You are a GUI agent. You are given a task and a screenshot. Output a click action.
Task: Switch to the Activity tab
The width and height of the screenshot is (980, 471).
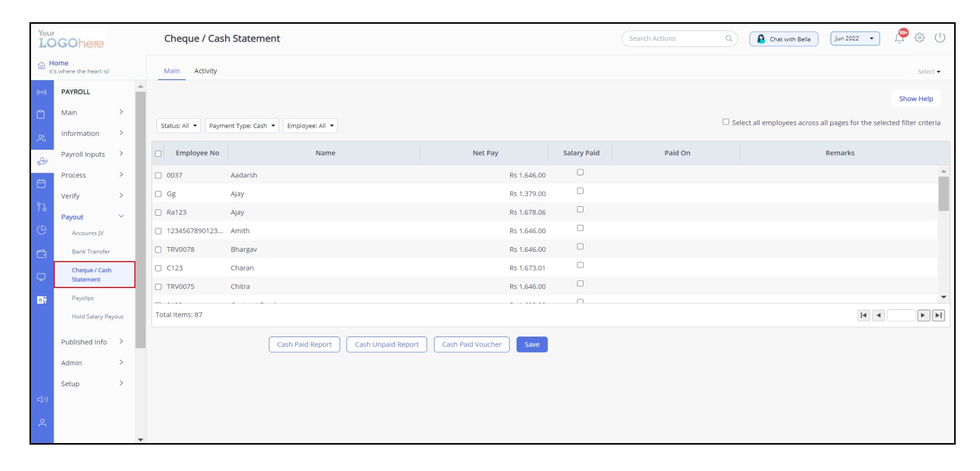coord(206,71)
